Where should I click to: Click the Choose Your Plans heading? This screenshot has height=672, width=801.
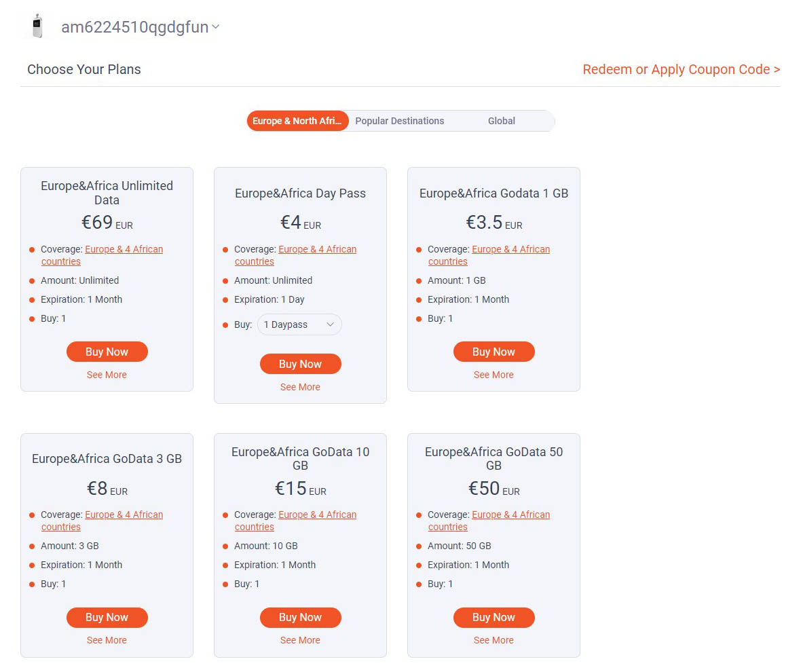click(83, 69)
